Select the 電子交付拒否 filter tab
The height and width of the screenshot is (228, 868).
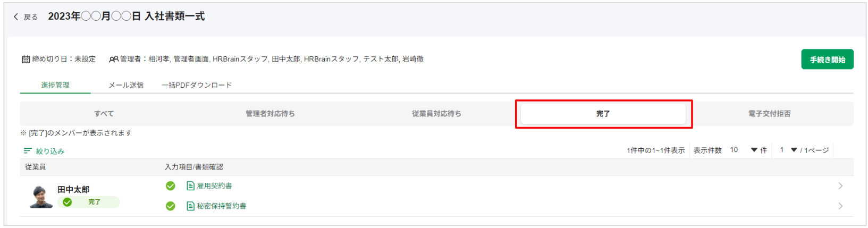769,114
